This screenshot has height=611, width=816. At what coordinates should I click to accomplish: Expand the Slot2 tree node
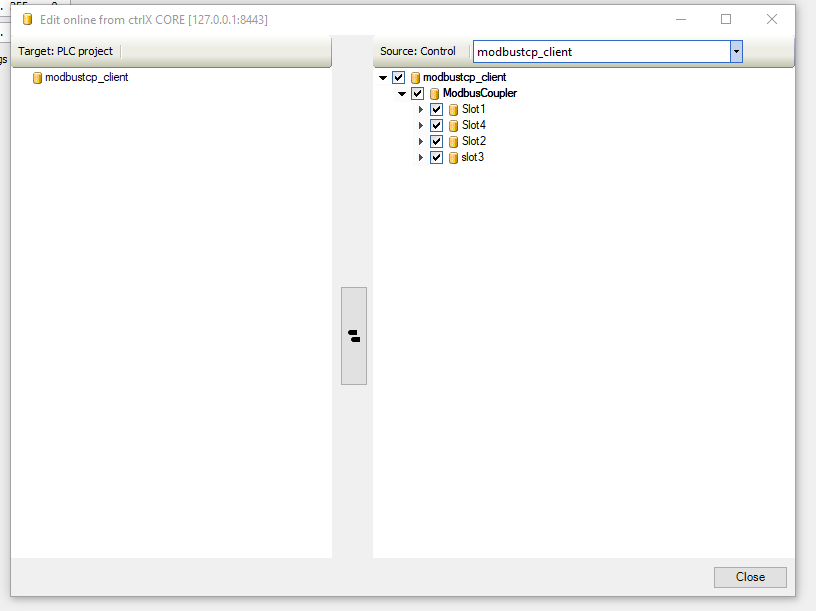click(420, 142)
